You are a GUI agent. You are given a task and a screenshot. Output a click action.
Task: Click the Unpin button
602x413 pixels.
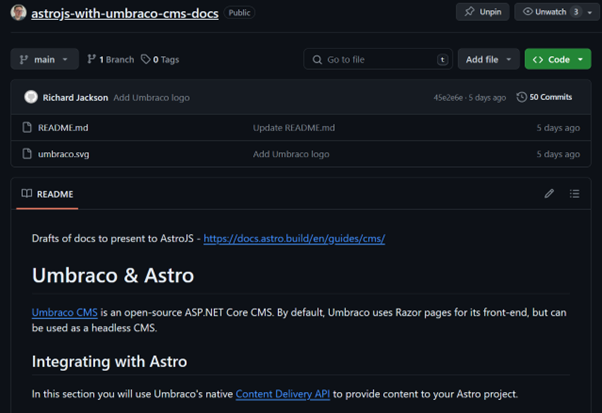pyautogui.click(x=483, y=12)
